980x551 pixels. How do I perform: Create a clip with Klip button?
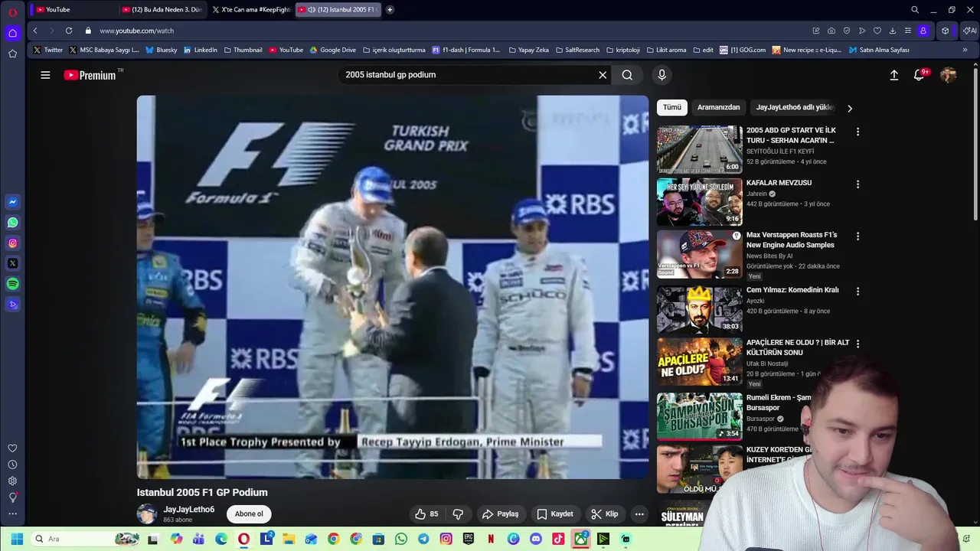coord(605,514)
